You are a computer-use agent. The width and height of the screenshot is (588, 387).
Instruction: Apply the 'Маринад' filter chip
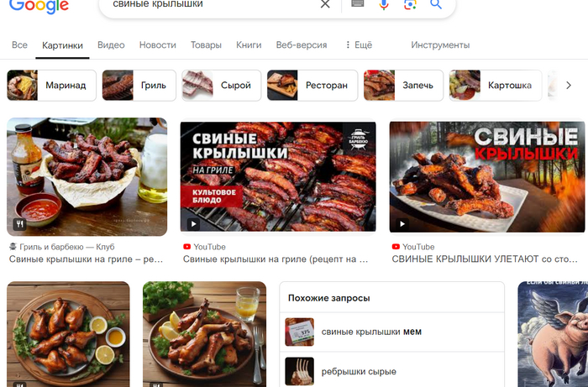52,86
